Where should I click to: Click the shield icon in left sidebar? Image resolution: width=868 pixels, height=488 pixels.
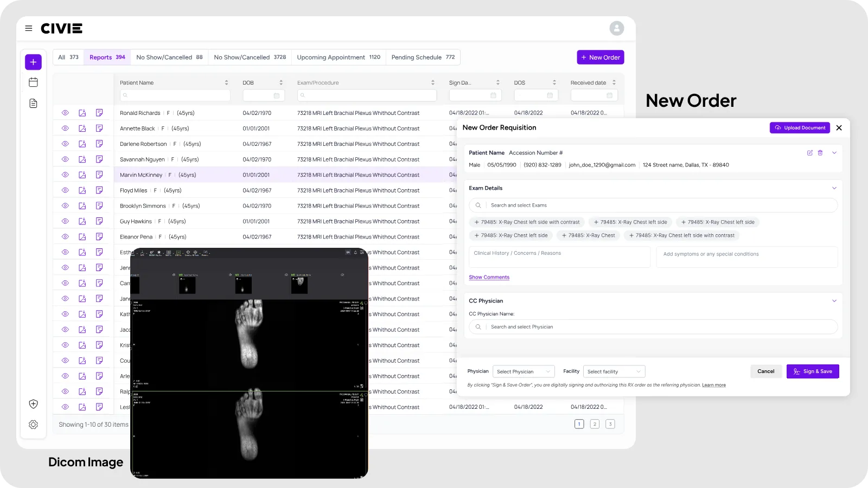coord(33,404)
